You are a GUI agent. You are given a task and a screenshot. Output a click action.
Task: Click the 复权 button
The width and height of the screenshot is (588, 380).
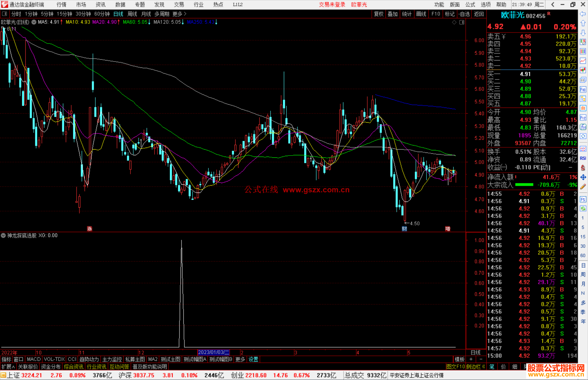tap(378, 14)
